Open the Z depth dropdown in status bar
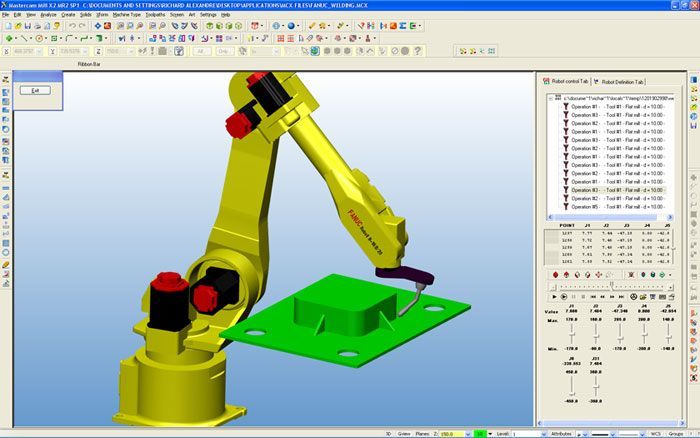Image resolution: width=700 pixels, height=438 pixels. tap(471, 433)
